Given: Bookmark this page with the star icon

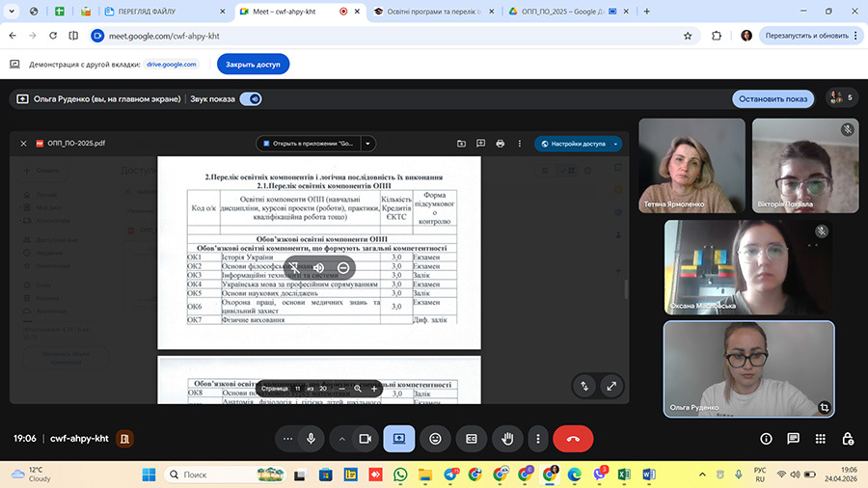Looking at the screenshot, I should click(688, 36).
